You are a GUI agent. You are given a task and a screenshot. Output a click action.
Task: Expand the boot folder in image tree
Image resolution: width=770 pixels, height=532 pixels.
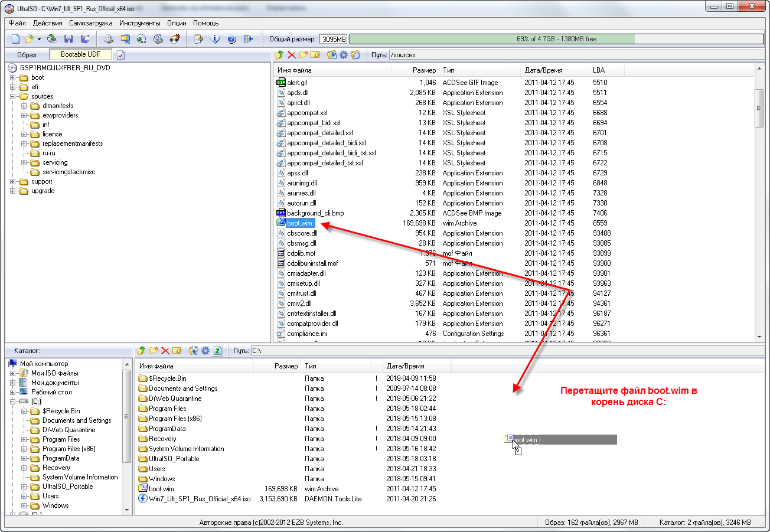13,77
